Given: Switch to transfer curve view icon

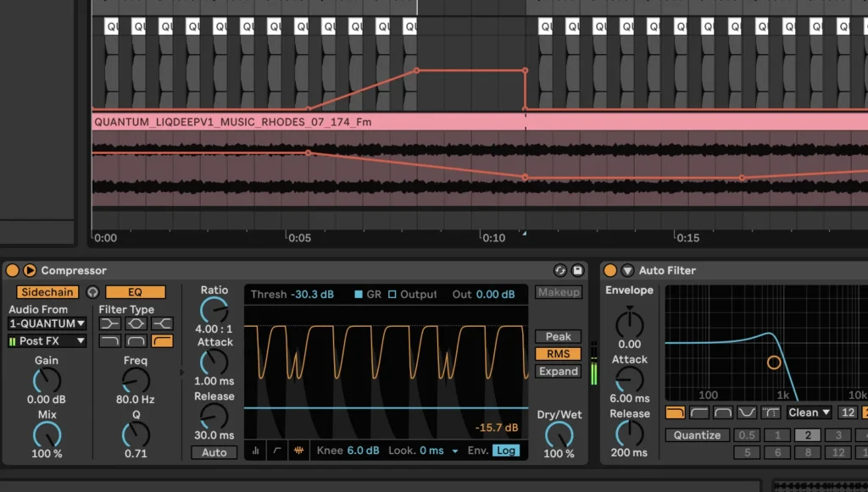Looking at the screenshot, I should [x=277, y=451].
